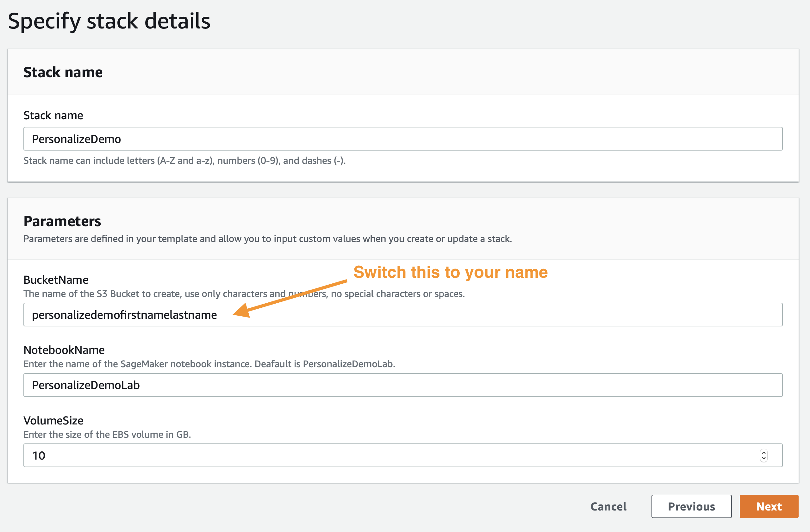The height and width of the screenshot is (532, 810).
Task: Click the NotebookName field label
Action: pyautogui.click(x=64, y=350)
